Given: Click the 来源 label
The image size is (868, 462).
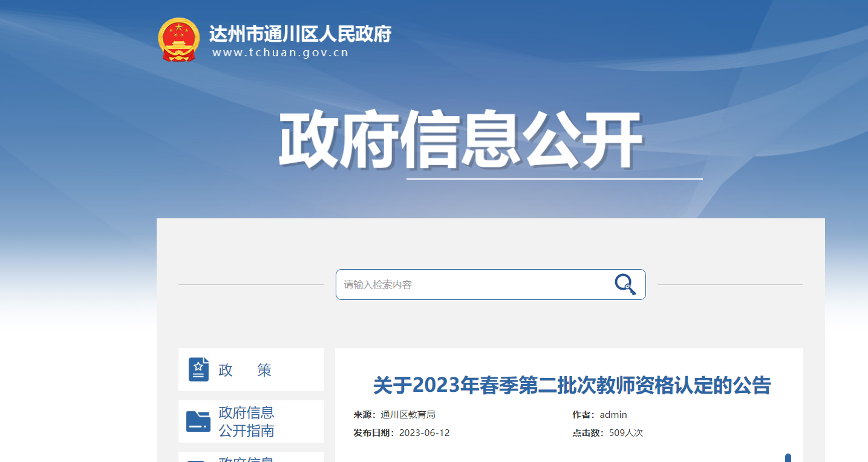Looking at the screenshot, I should coord(365,415).
